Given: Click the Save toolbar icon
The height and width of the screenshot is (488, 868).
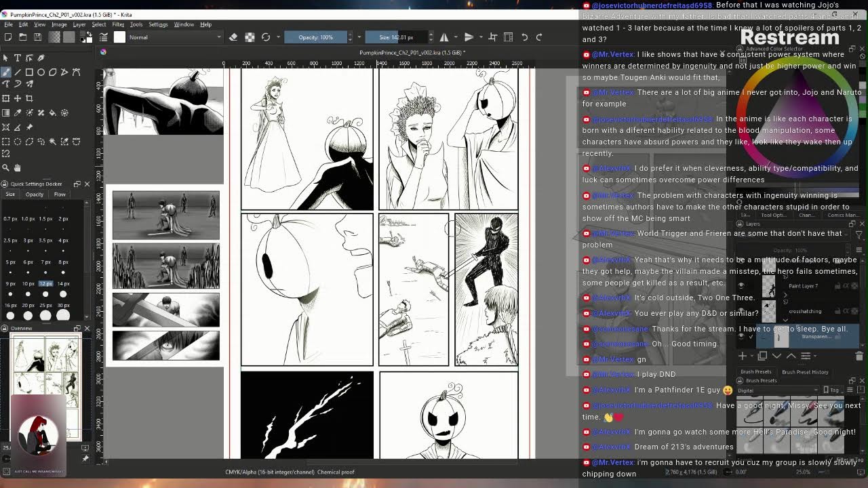Looking at the screenshot, I should coord(38,37).
